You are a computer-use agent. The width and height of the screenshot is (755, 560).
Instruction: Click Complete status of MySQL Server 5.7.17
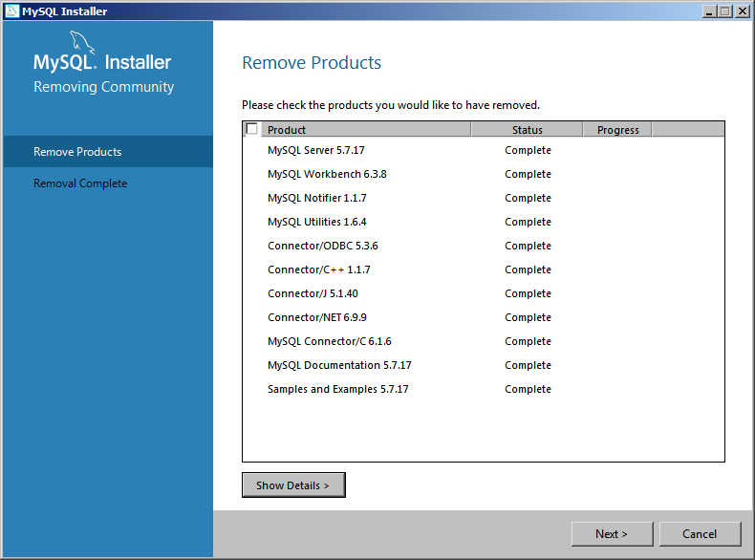pyautogui.click(x=528, y=150)
